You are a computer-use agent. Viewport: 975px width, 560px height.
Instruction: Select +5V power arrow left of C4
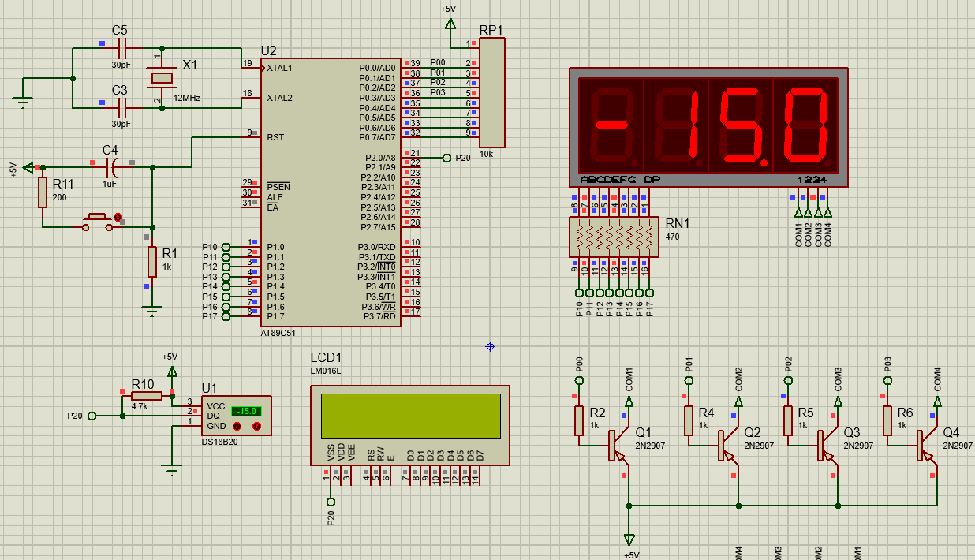29,167
